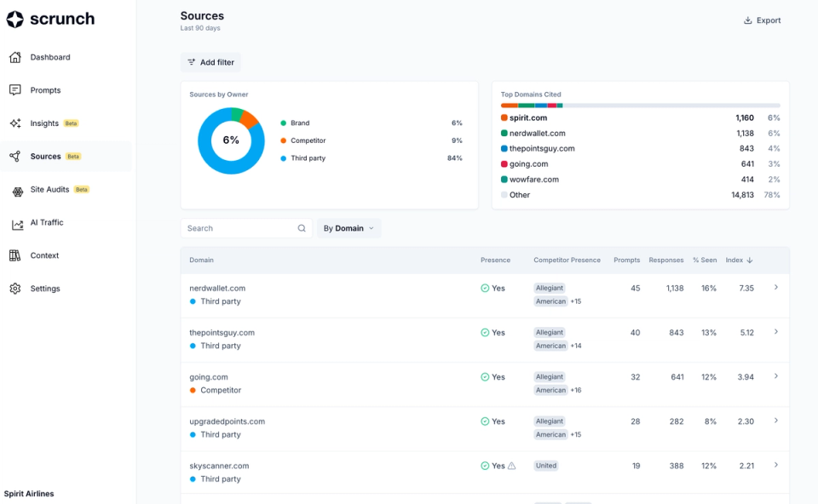
Task: Click the magnifier icon in Search box
Action: tap(302, 228)
